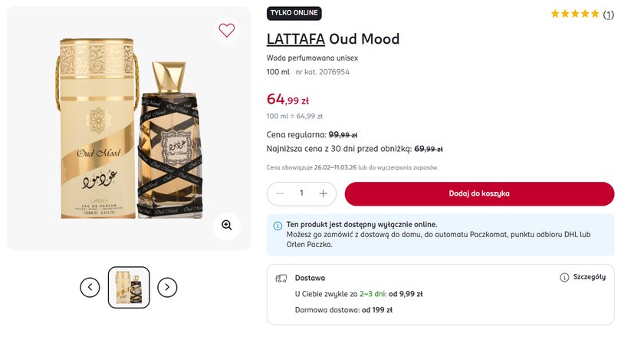
Task: Expand delivery details via Szczegóły
Action: [589, 277]
